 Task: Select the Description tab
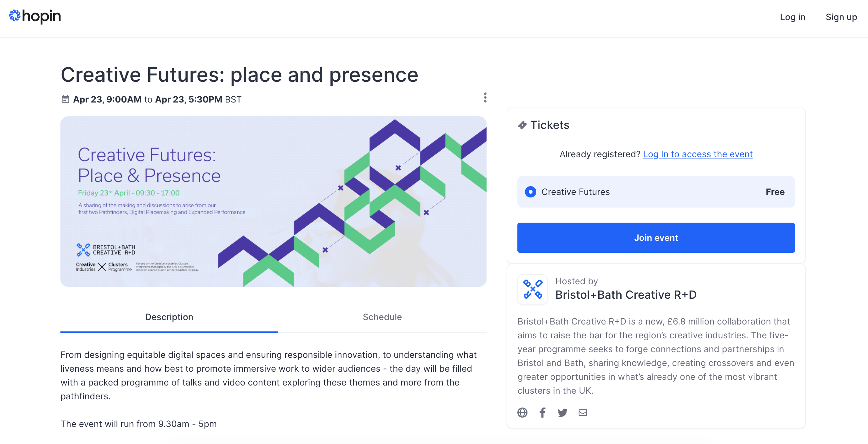click(x=169, y=317)
